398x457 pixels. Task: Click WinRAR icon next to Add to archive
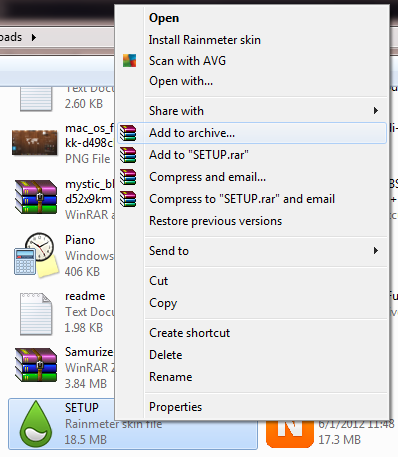tap(128, 133)
